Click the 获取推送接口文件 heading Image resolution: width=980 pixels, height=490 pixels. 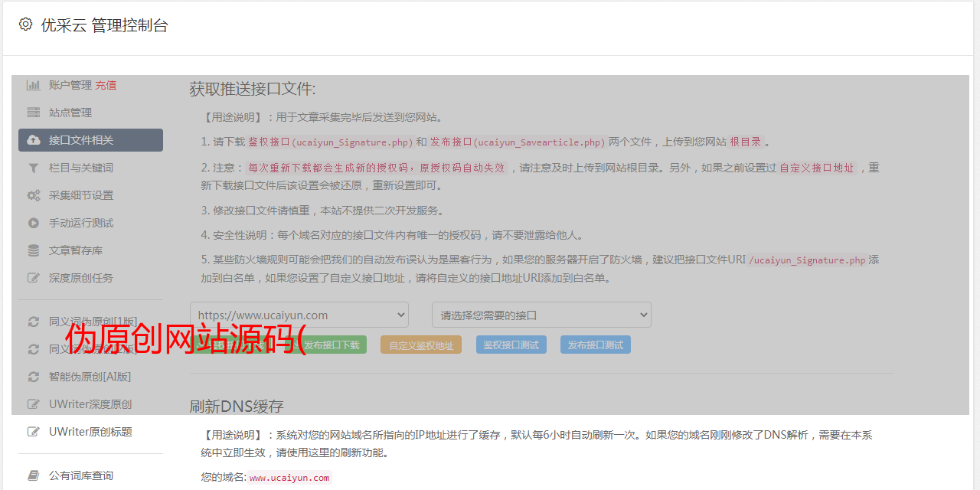coord(253,89)
